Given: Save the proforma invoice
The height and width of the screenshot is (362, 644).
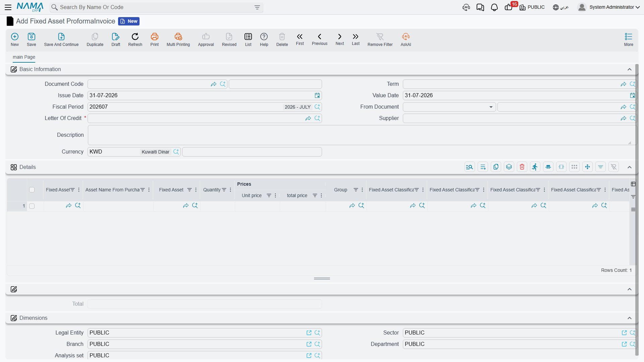Looking at the screenshot, I should pyautogui.click(x=31, y=39).
